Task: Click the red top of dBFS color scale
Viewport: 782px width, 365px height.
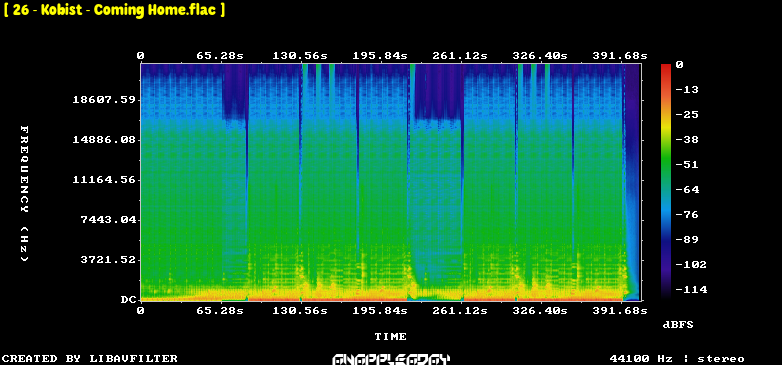Action: [x=666, y=66]
